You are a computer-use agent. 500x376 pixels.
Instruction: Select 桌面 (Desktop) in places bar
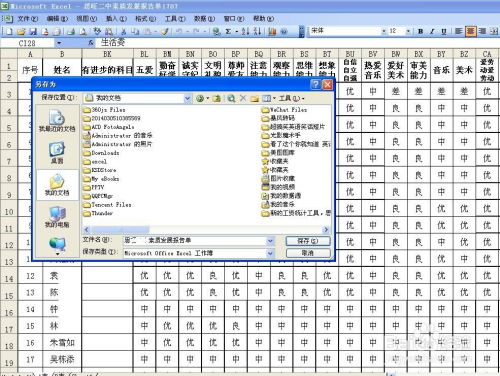click(x=57, y=153)
